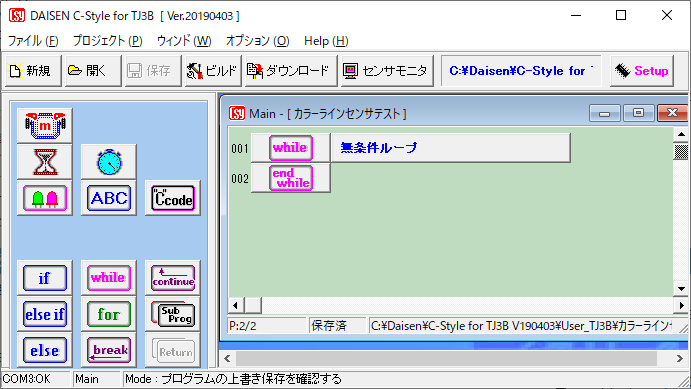
Task: Select the break block in palette
Action: [109, 350]
